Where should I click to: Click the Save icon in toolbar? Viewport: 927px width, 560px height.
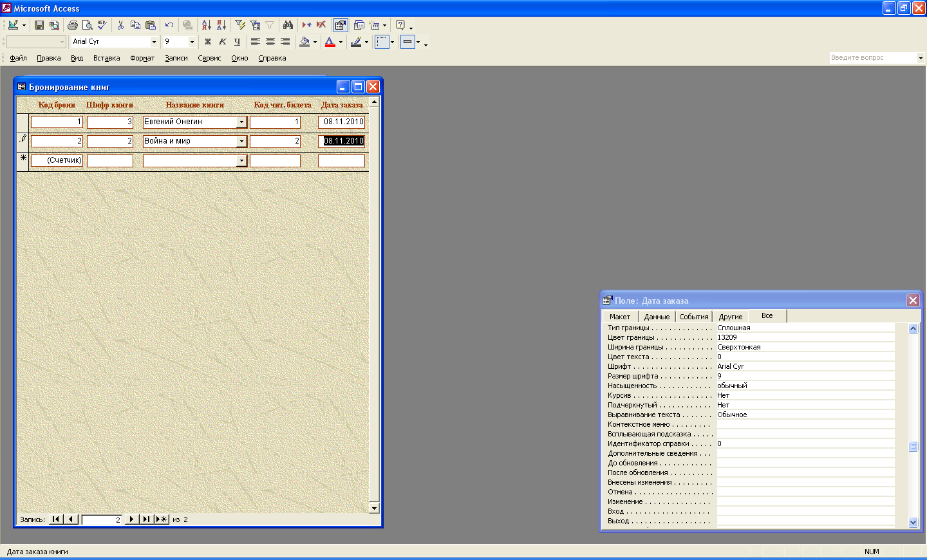pos(39,25)
